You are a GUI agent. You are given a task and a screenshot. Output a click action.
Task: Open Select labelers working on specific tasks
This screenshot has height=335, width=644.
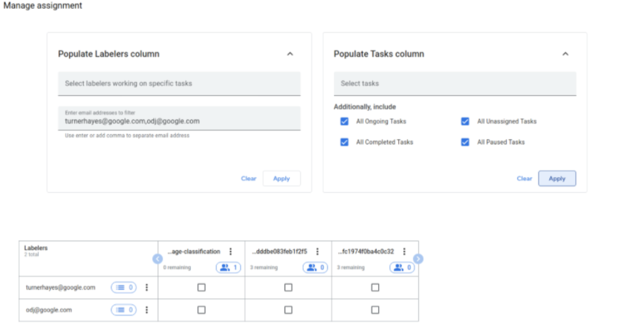[179, 84]
